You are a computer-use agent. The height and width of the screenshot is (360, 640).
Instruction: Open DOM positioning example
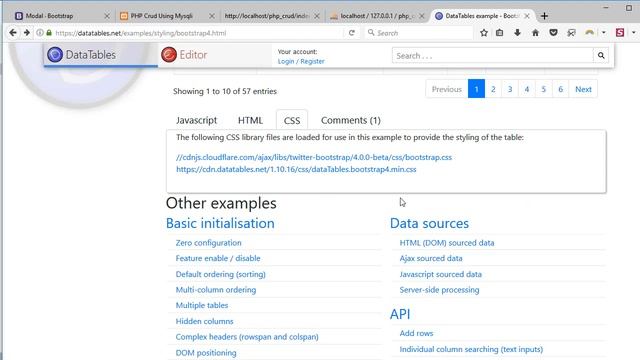pos(206,353)
